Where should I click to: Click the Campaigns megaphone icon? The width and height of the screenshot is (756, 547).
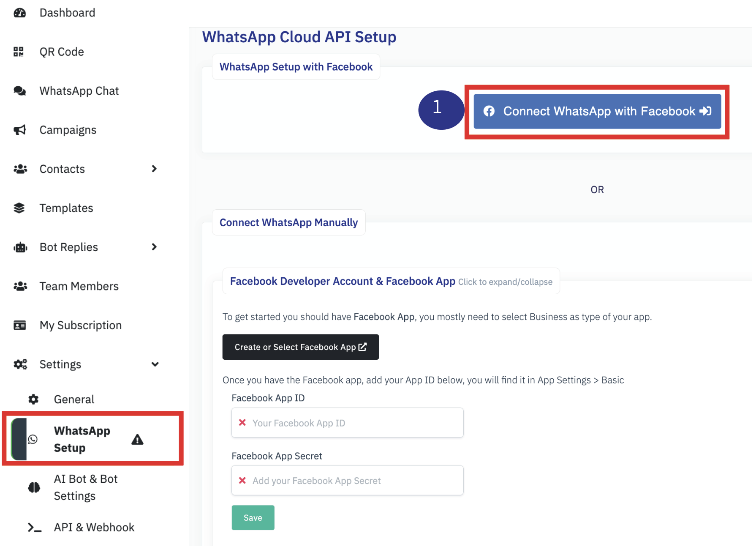point(20,130)
